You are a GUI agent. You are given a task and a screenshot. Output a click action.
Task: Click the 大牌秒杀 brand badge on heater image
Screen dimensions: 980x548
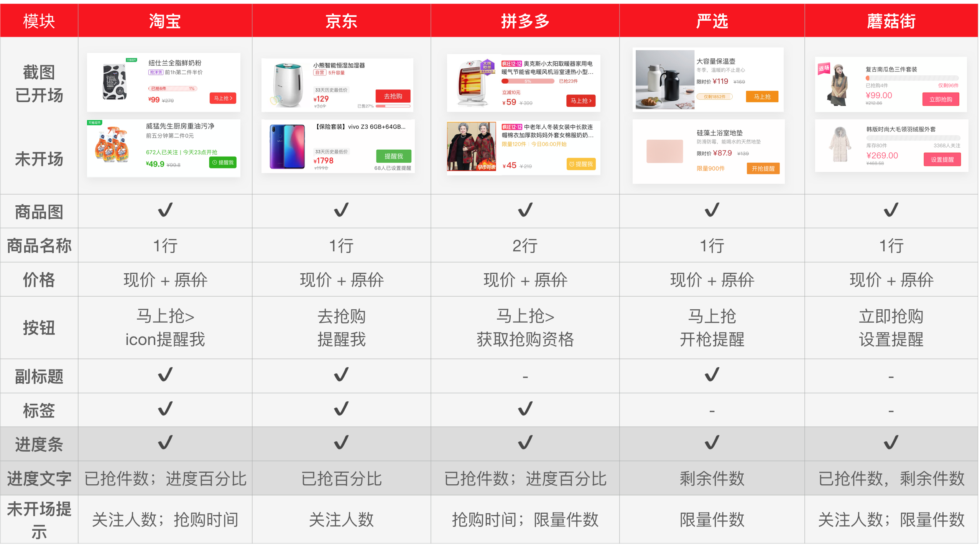[487, 66]
